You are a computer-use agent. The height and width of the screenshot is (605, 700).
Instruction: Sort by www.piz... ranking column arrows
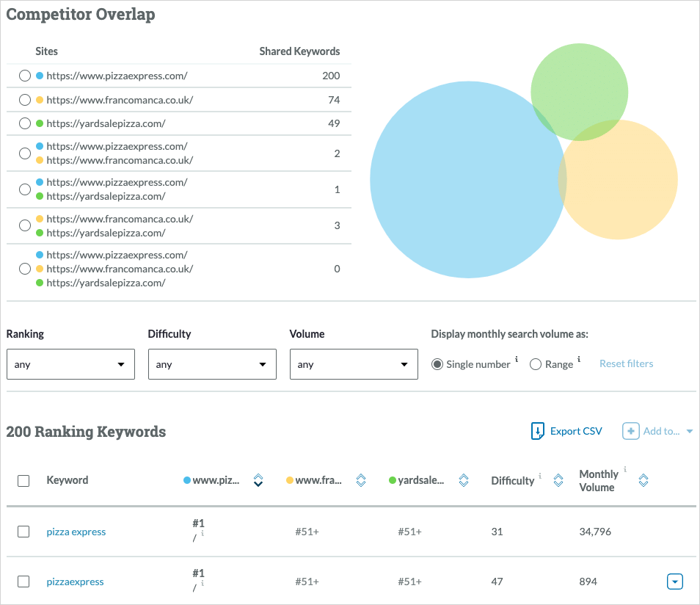coord(258,480)
